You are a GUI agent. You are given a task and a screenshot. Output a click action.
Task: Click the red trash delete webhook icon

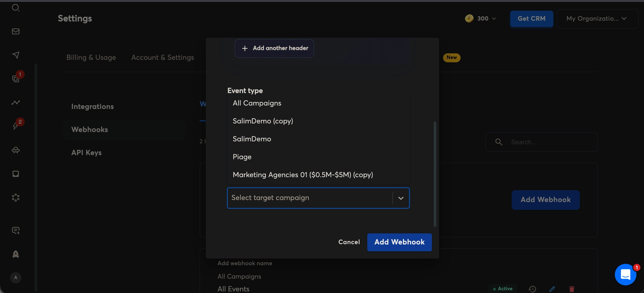572,289
